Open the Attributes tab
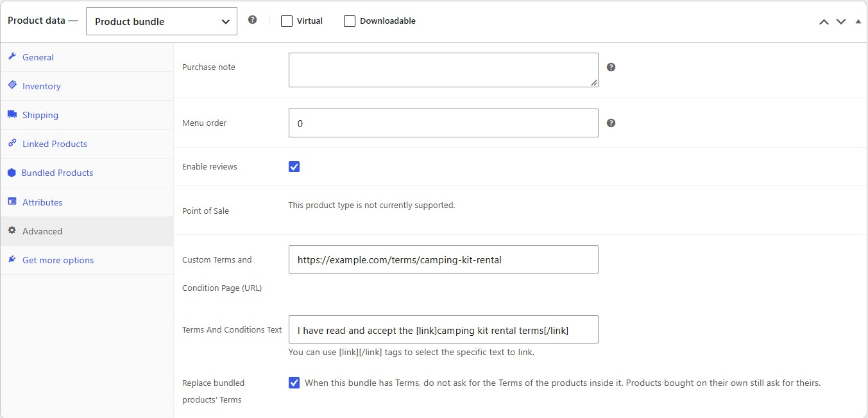The height and width of the screenshot is (418, 868). (87, 202)
